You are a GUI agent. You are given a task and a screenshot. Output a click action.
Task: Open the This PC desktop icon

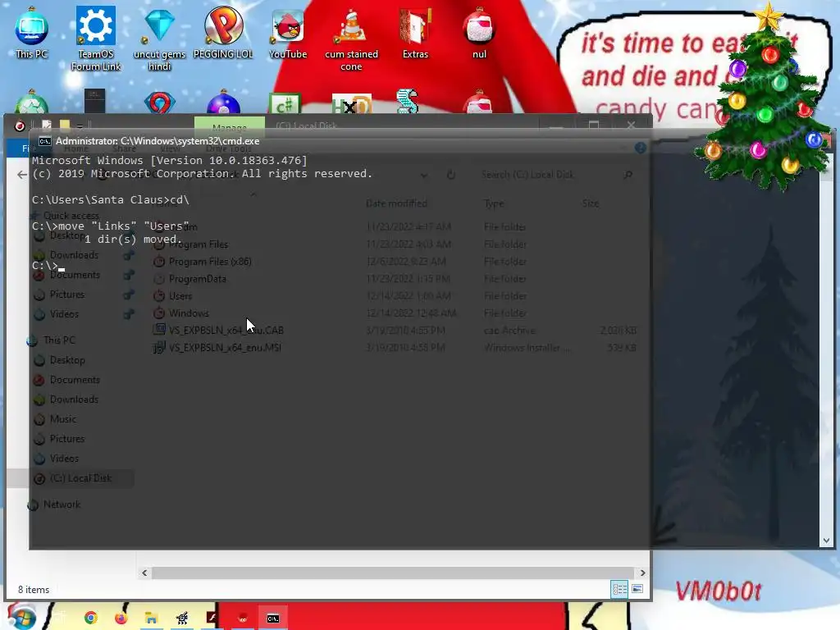(x=32, y=32)
